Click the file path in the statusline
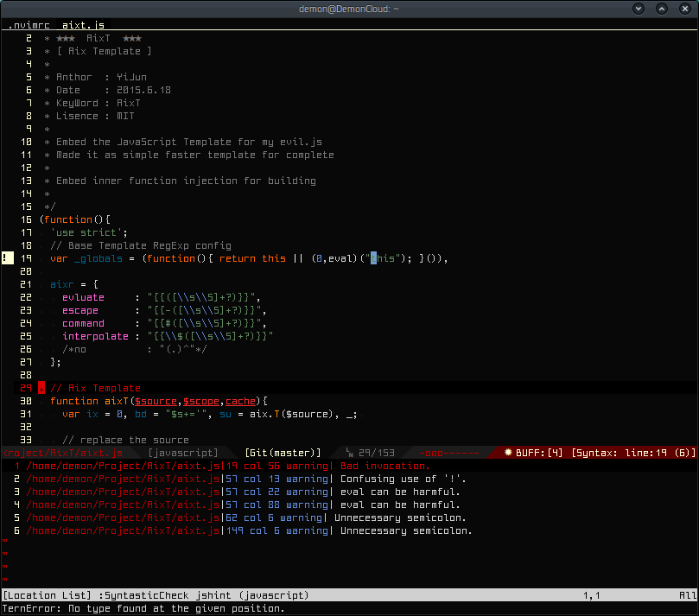 (x=62, y=453)
